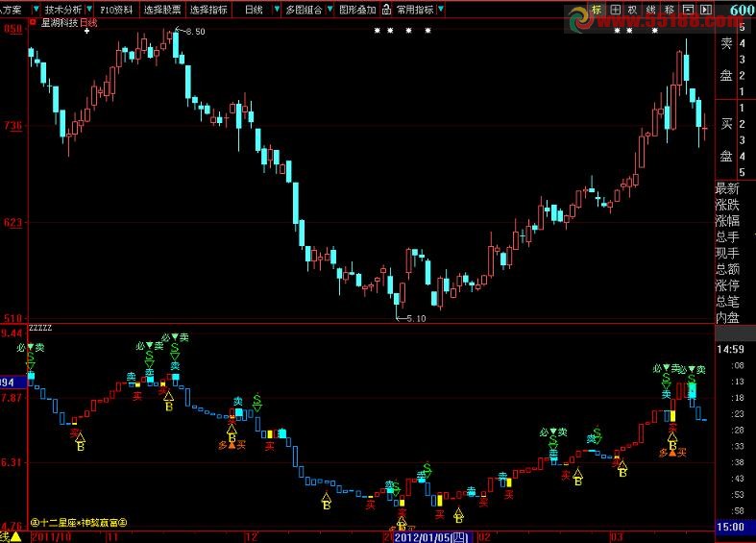Expand the 技术分析 dropdown arrow
Viewport: 756px width, 543px height.
pyautogui.click(x=89, y=10)
